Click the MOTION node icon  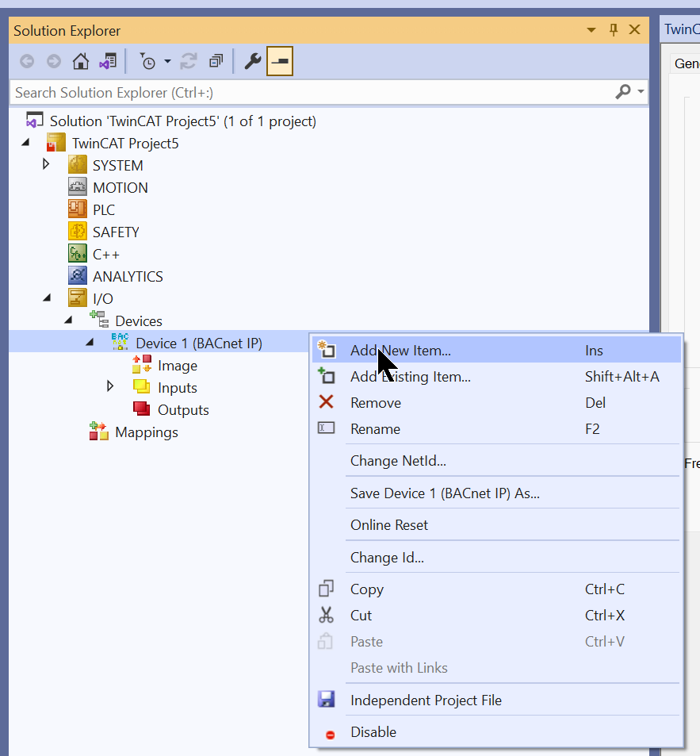click(78, 187)
